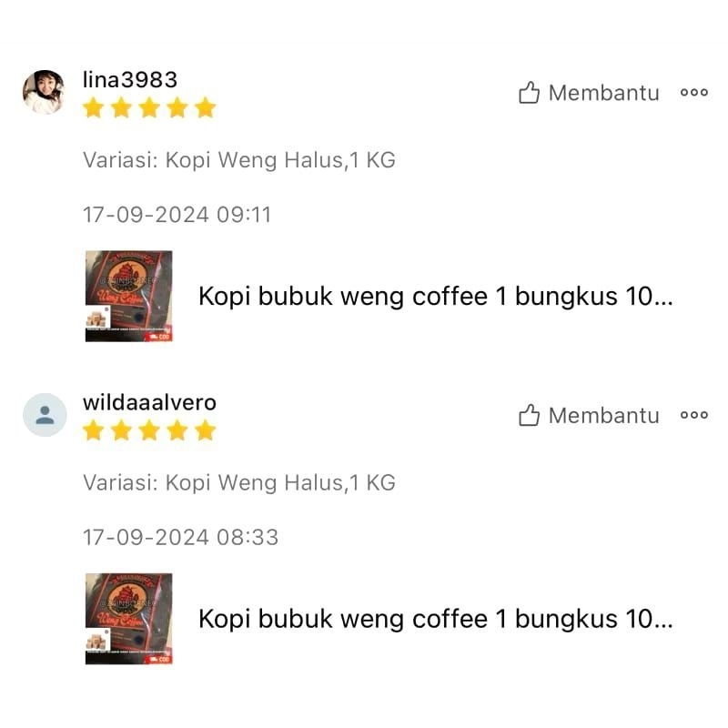This screenshot has height=728, width=728.
Task: Click the Variasi Kopi Weng Halus text in wildaaalvero's review
Action: [x=239, y=483]
